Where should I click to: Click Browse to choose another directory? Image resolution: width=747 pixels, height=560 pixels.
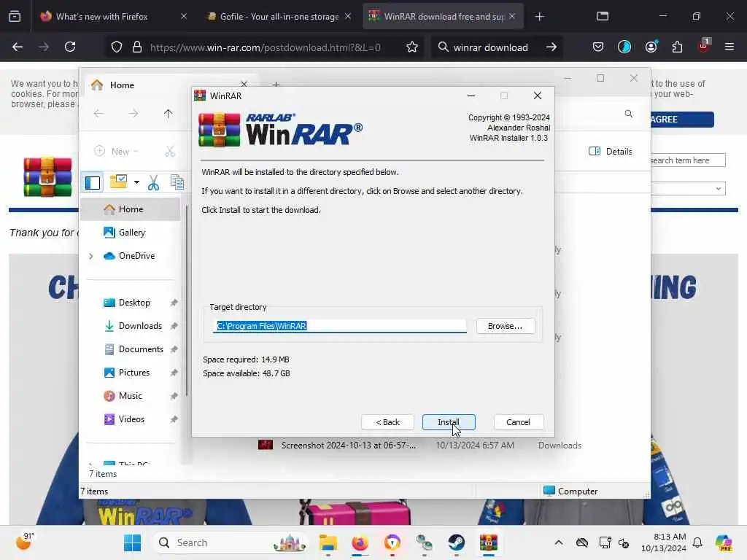[505, 326]
